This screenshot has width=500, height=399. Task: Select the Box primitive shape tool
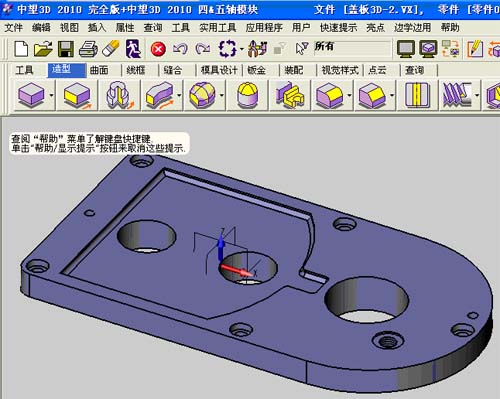[x=31, y=96]
